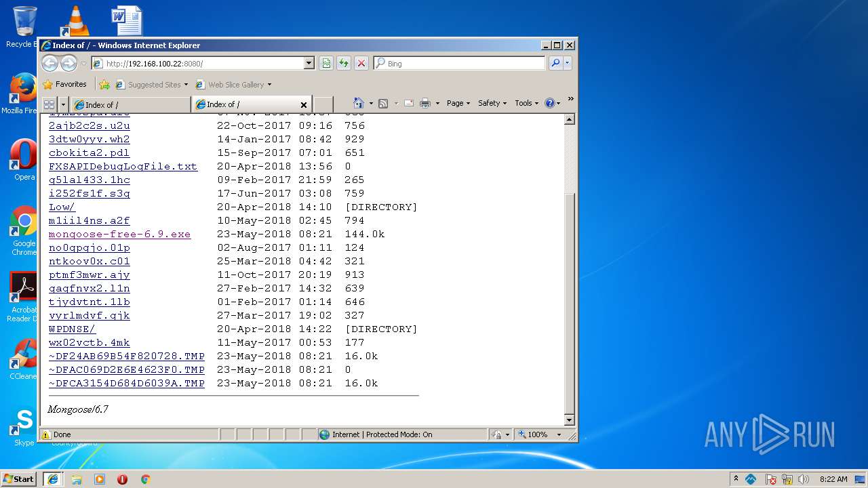Screen dimensions: 868x488
Task: Click the RSS Feeds icon
Action: 383,103
